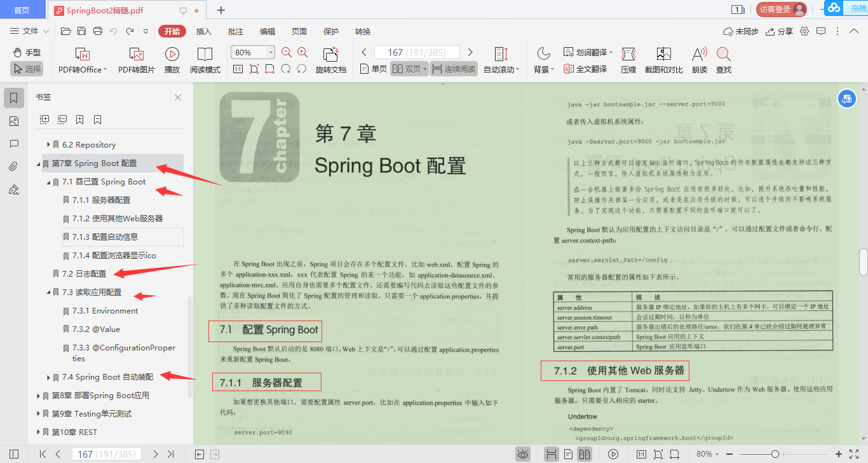
Task: Toggle continuous reading (连续阅读)
Action: pos(454,69)
